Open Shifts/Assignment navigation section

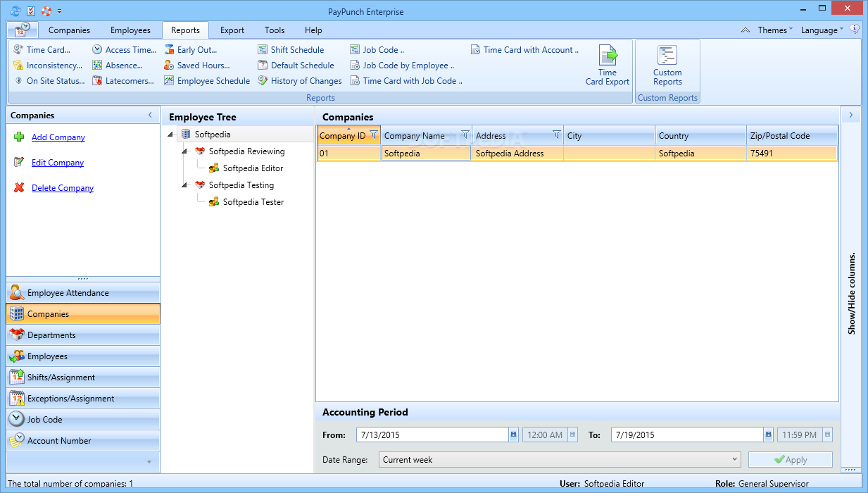[x=83, y=377]
